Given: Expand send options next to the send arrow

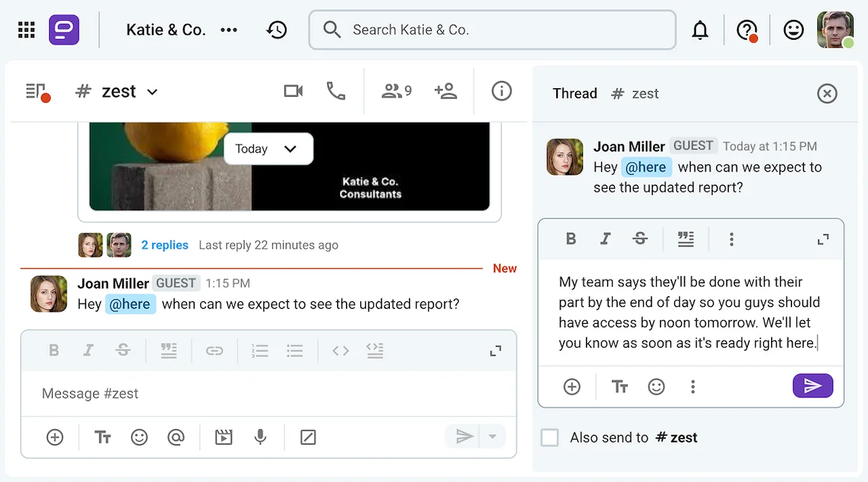Looking at the screenshot, I should 493,437.
